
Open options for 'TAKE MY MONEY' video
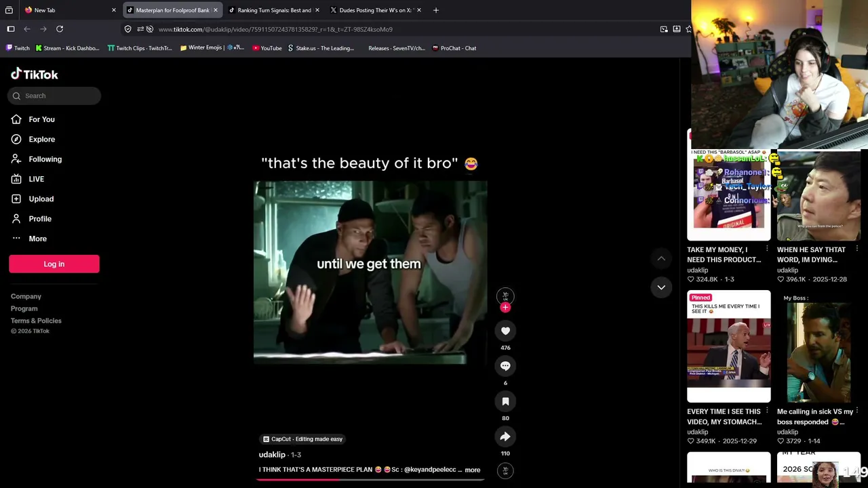[767, 249]
